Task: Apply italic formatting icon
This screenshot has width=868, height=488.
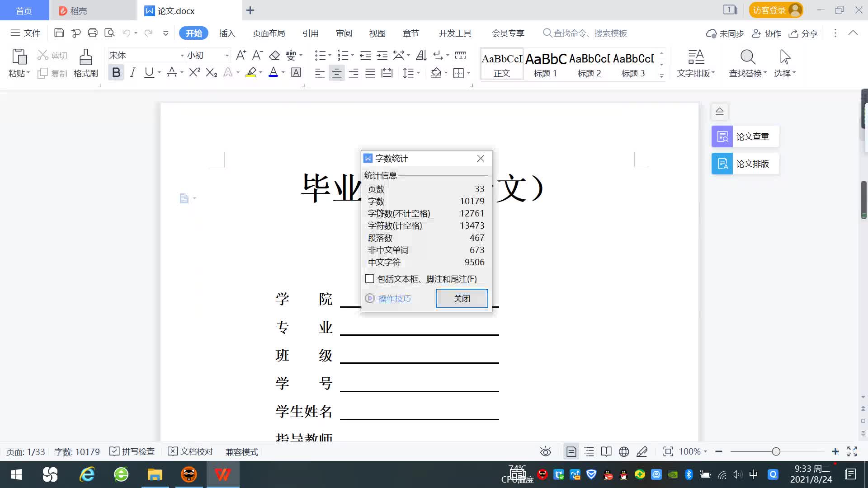Action: [132, 72]
